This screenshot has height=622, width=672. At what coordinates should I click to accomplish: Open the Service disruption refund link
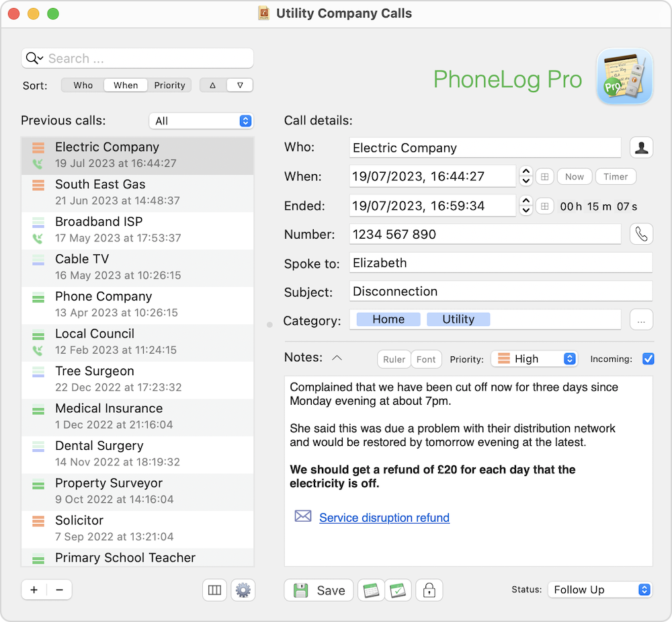tap(384, 518)
